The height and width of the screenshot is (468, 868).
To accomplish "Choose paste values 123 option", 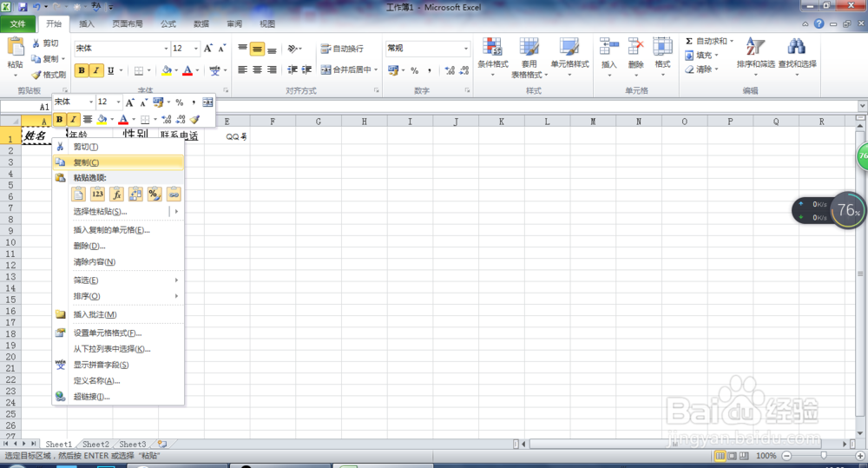I will pyautogui.click(x=97, y=194).
